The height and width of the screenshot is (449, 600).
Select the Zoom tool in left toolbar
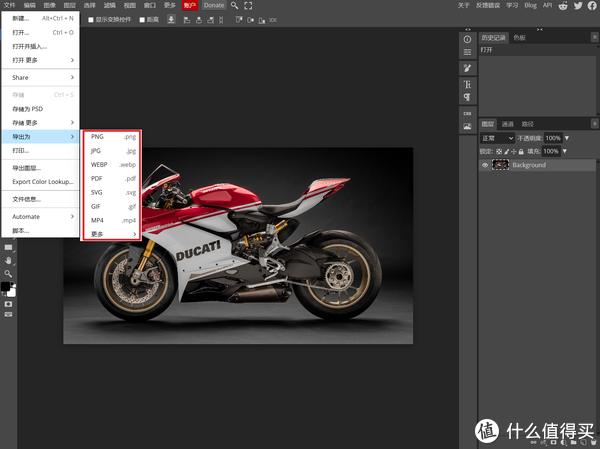[x=8, y=274]
